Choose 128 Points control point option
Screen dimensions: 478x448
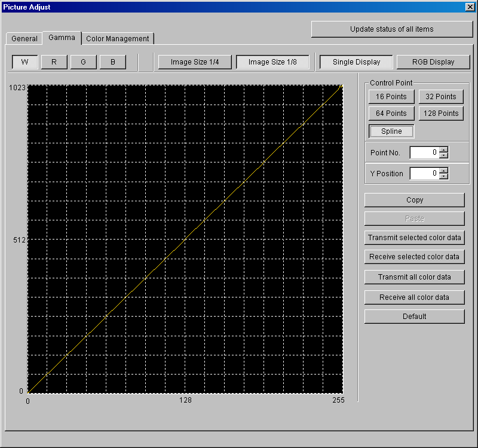click(440, 113)
